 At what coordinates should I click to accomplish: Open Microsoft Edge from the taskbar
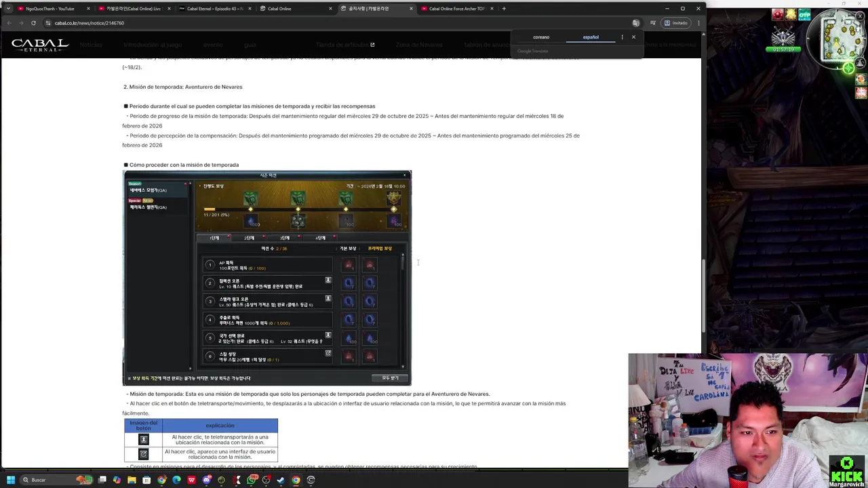click(176, 480)
